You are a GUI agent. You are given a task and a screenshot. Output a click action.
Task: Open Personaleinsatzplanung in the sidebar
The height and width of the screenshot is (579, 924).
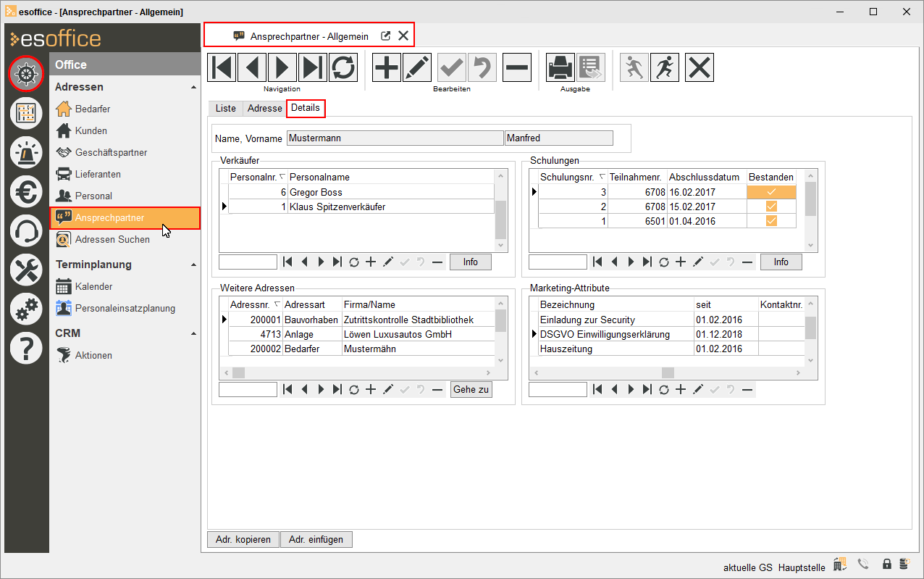coord(125,308)
